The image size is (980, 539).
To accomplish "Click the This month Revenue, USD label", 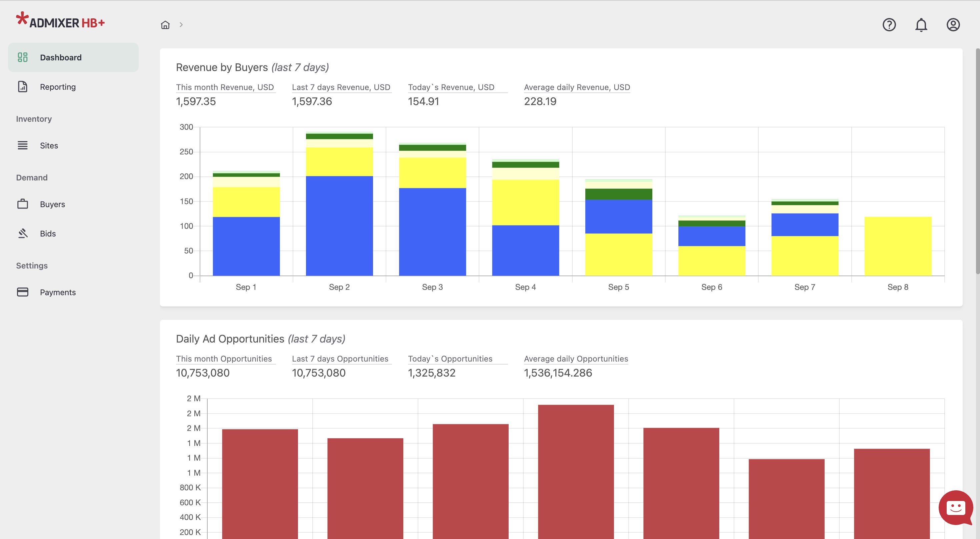I will (225, 87).
